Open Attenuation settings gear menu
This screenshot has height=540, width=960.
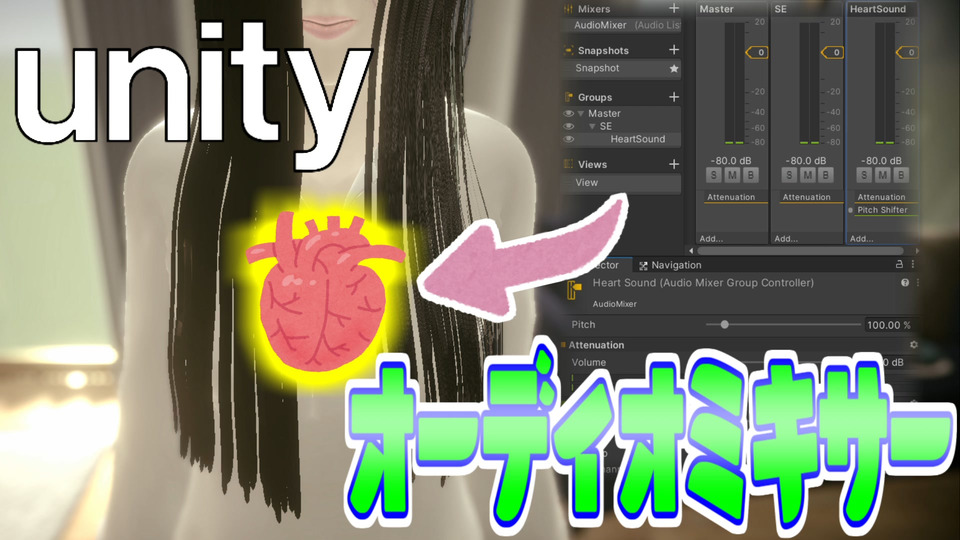click(913, 345)
